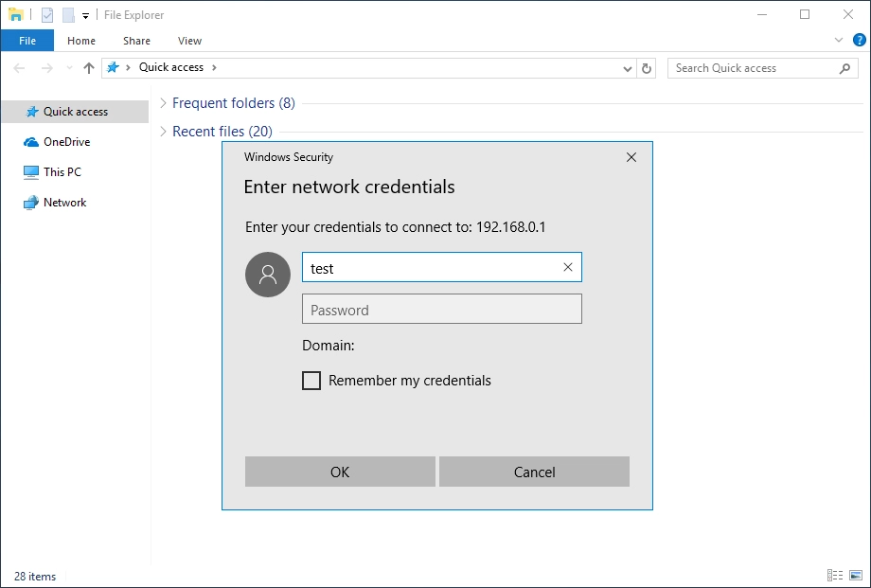Switch to the Home ribbon tab
The image size is (871, 588).
click(81, 41)
